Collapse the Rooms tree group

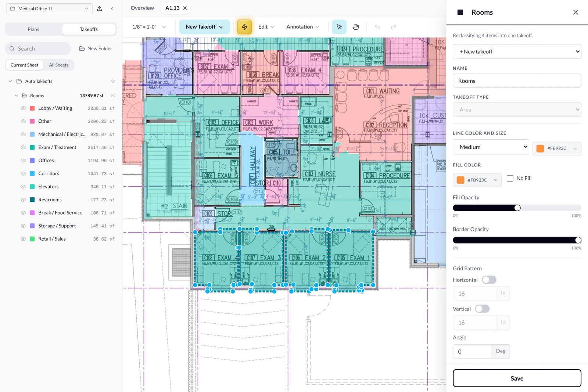point(16,96)
